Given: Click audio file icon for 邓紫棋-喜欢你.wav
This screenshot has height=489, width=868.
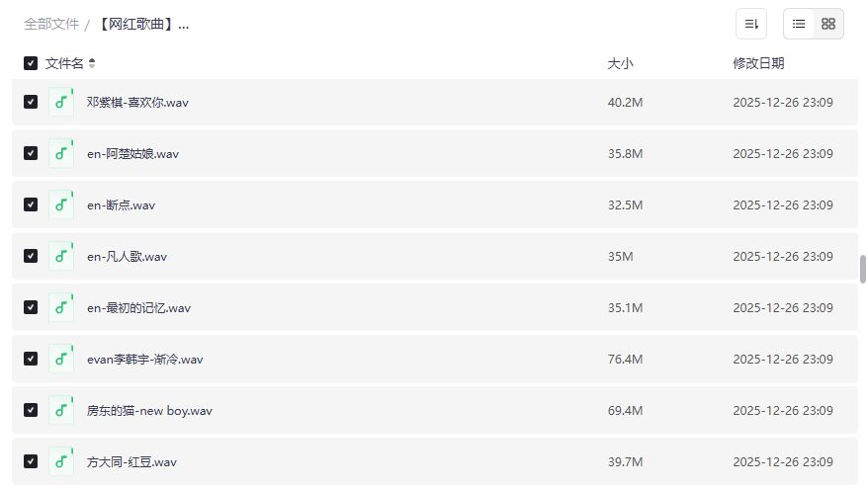Looking at the screenshot, I should click(x=61, y=102).
